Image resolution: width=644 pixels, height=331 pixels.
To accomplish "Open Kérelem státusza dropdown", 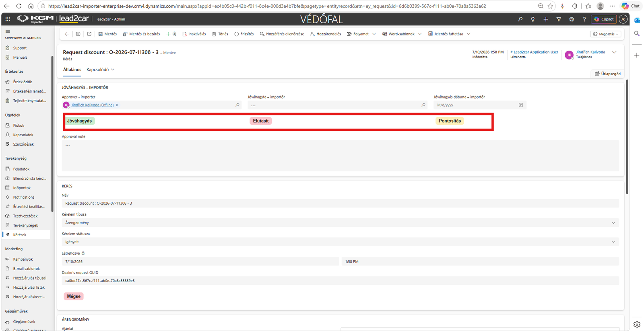I will pyautogui.click(x=340, y=242).
